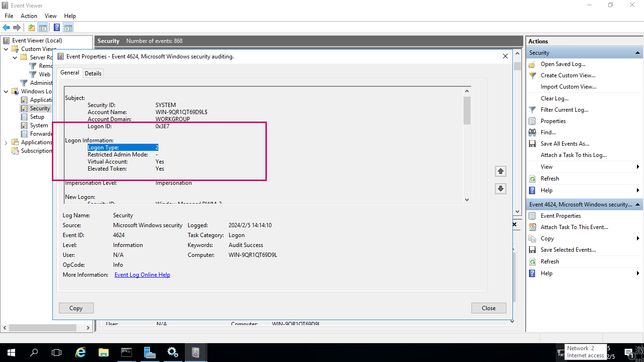Click Attach Task To This Event icon

532,227
